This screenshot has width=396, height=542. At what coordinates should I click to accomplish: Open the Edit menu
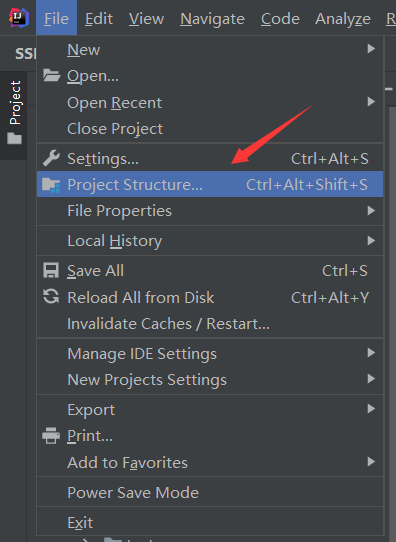99,18
